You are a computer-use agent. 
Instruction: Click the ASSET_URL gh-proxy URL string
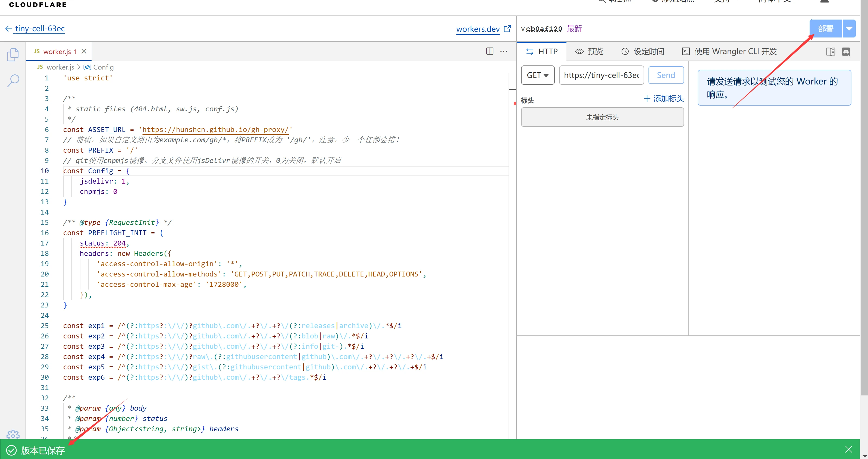216,130
